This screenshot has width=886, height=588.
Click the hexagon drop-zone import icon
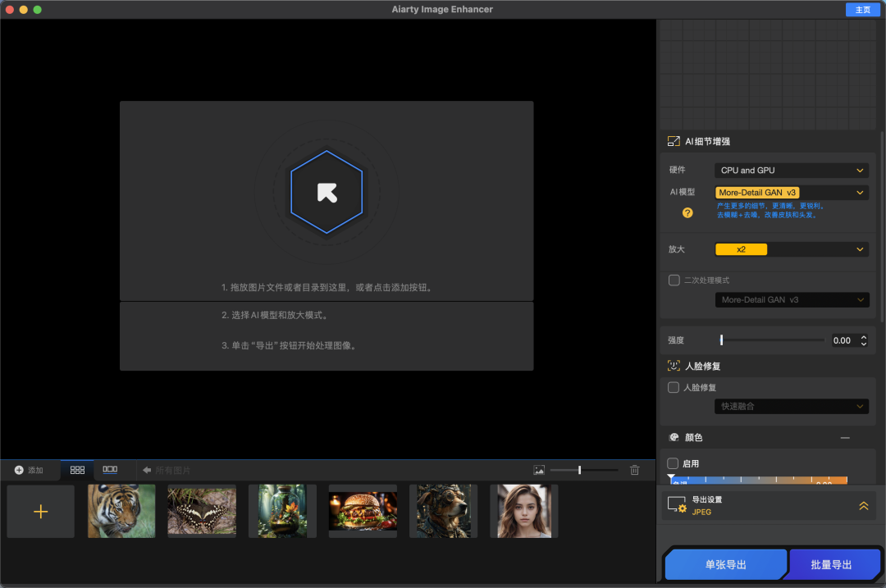pyautogui.click(x=327, y=192)
